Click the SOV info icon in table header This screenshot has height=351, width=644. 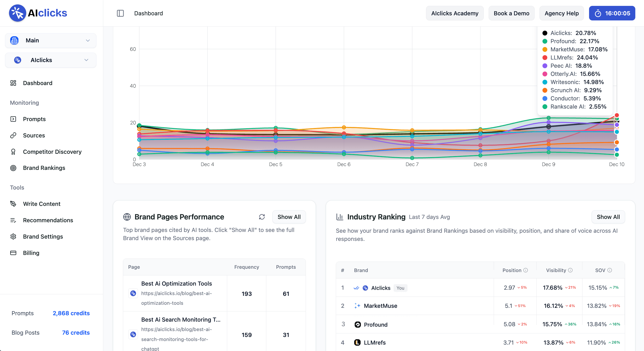609,270
